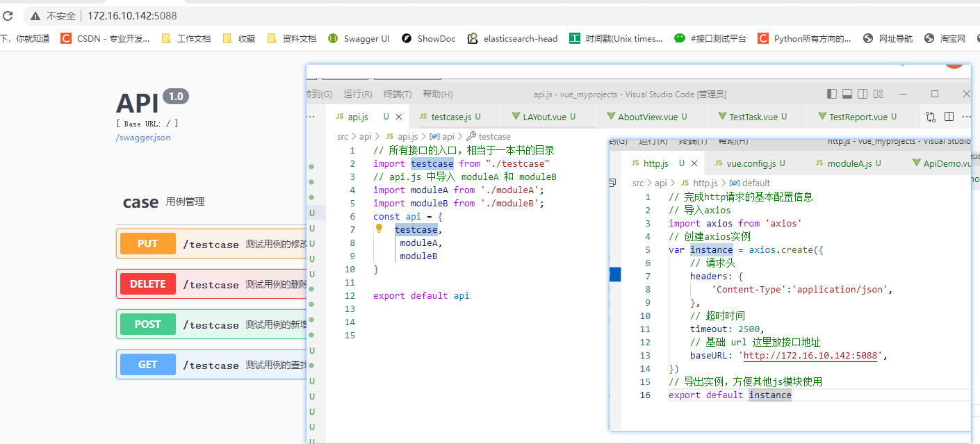Click the 'Content-Type' header line in http.js

coord(802,290)
